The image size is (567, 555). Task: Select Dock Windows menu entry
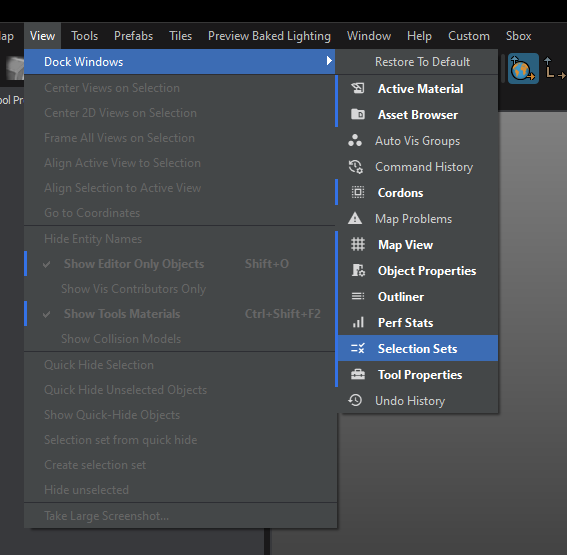(180, 62)
